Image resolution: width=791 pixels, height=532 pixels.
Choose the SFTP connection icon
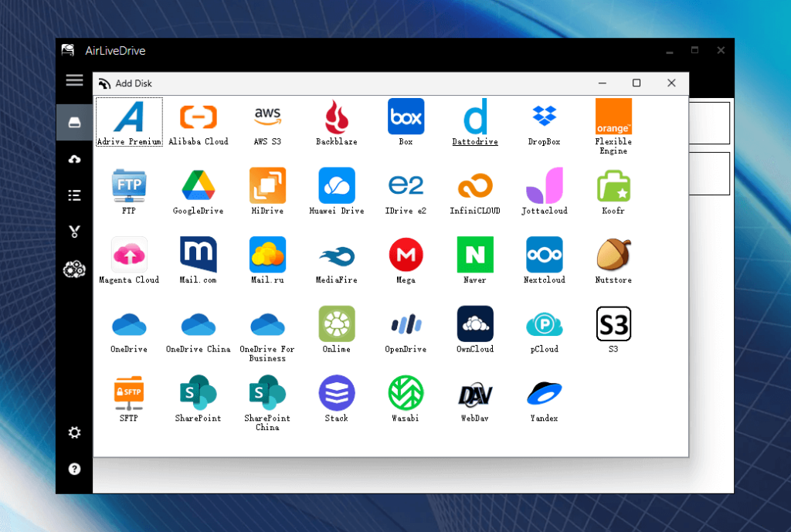(129, 398)
